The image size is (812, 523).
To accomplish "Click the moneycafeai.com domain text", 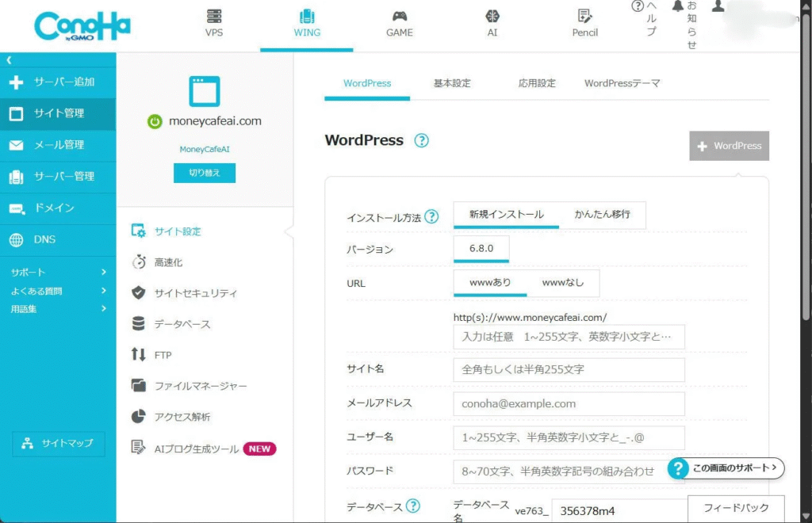I will coord(215,121).
